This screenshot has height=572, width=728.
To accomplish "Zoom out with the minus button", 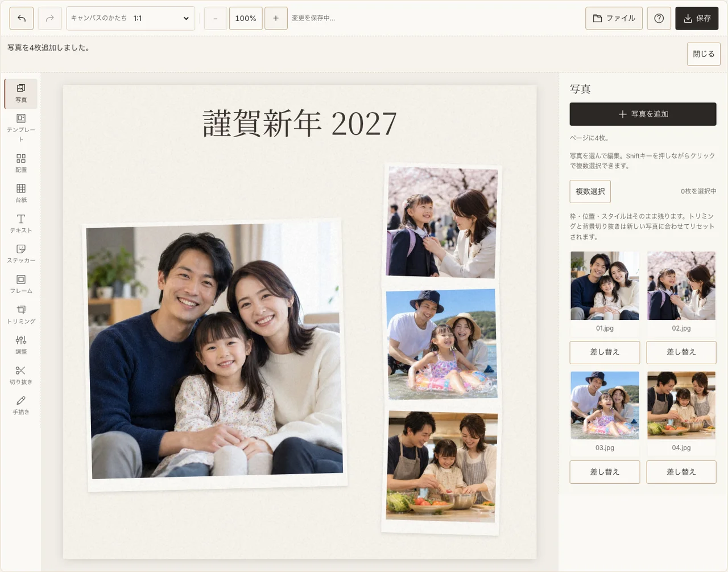I will pos(216,18).
